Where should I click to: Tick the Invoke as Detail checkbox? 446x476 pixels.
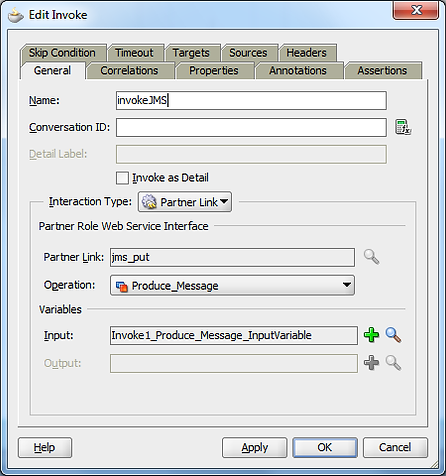tap(122, 178)
